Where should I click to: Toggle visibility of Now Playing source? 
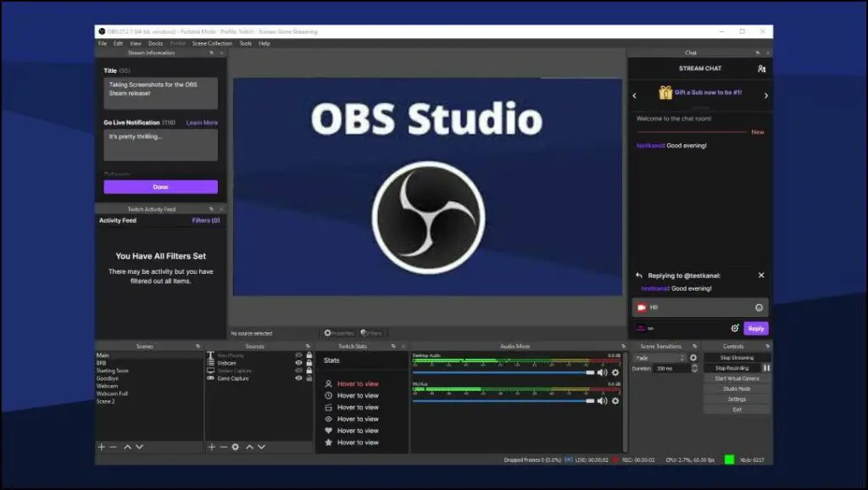click(x=299, y=355)
